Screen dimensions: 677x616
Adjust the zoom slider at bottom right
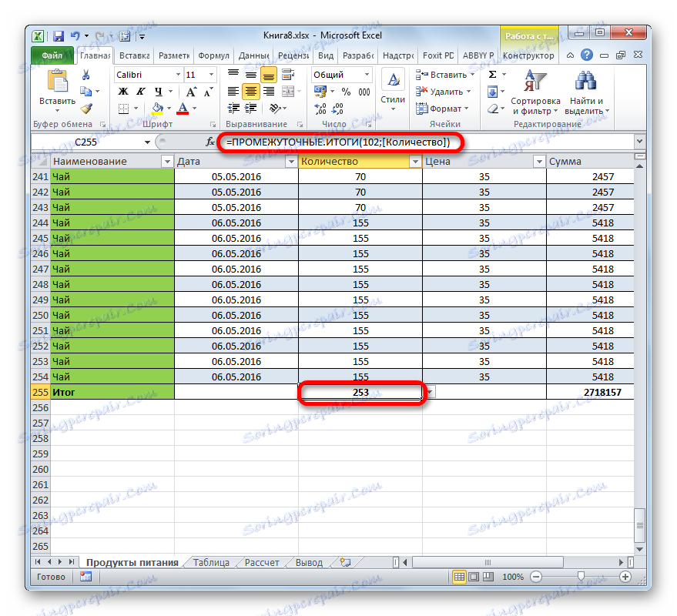click(x=581, y=576)
